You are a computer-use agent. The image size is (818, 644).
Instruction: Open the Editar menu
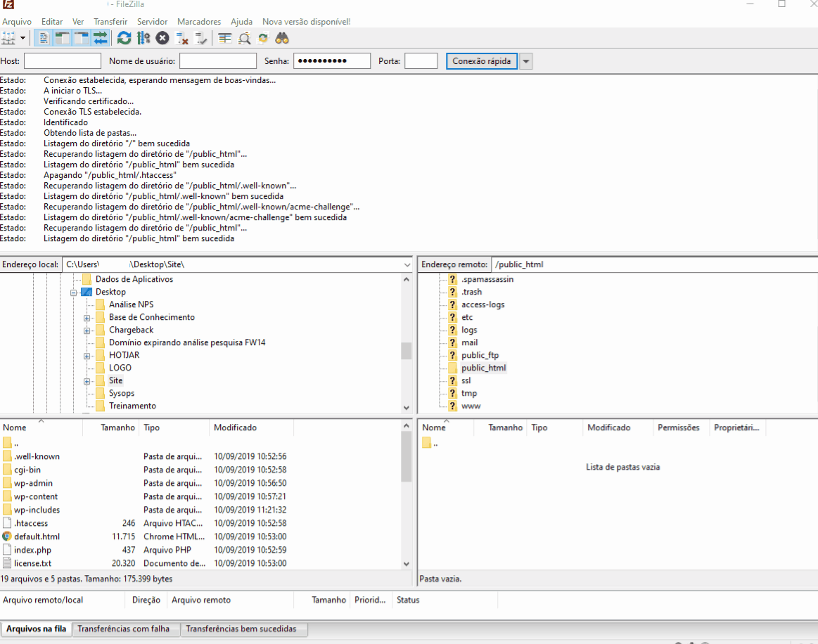tap(52, 22)
